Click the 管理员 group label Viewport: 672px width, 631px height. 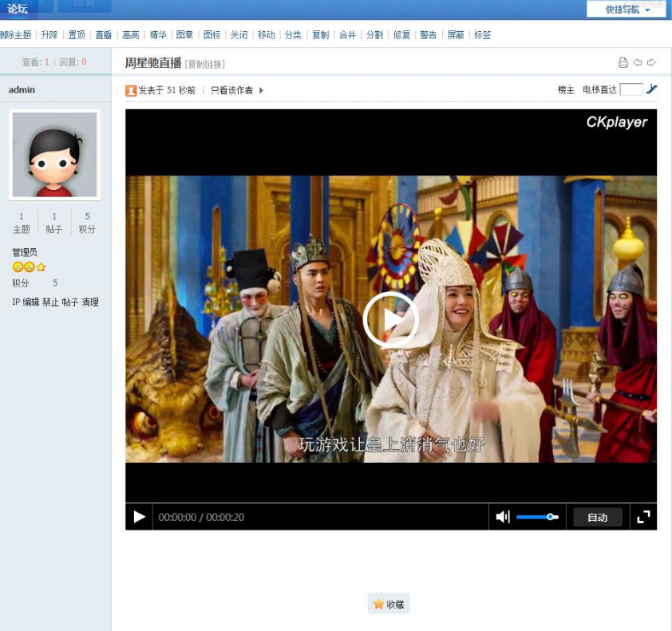coord(25,252)
